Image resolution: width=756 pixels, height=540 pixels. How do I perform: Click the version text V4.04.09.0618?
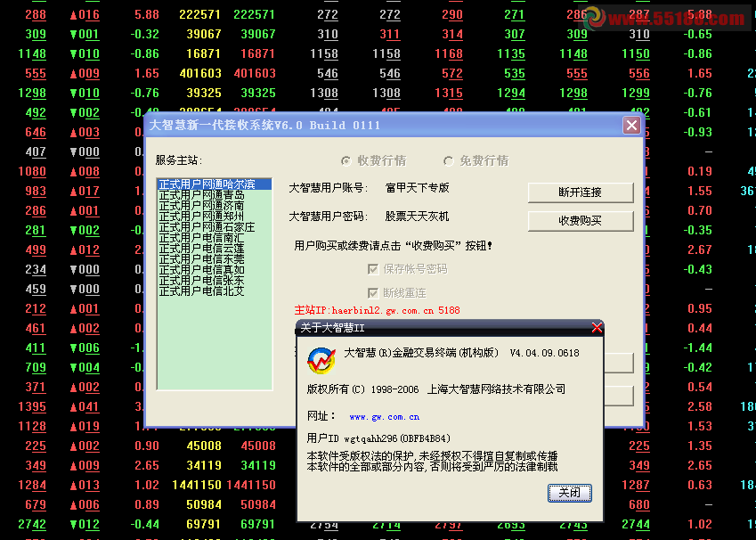coord(545,353)
